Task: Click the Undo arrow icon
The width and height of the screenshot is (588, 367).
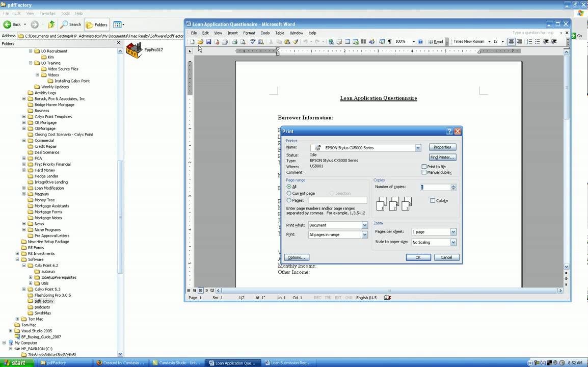Action: coord(306,42)
